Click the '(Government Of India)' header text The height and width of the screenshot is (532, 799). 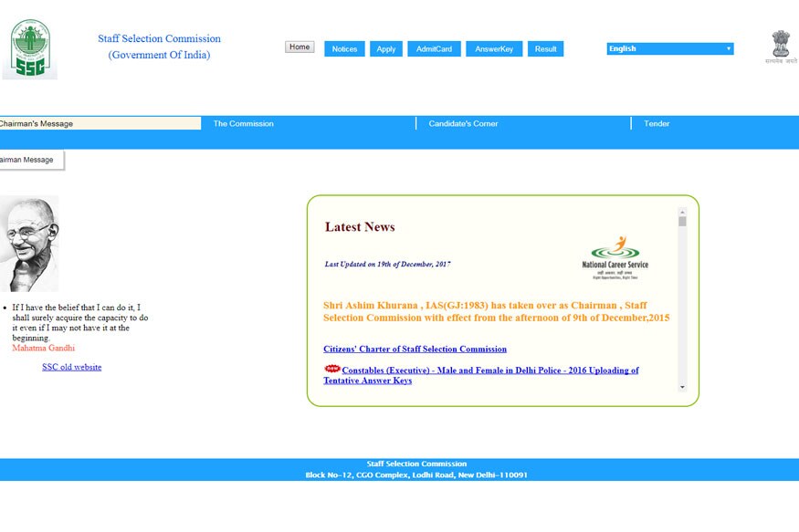[x=160, y=55]
